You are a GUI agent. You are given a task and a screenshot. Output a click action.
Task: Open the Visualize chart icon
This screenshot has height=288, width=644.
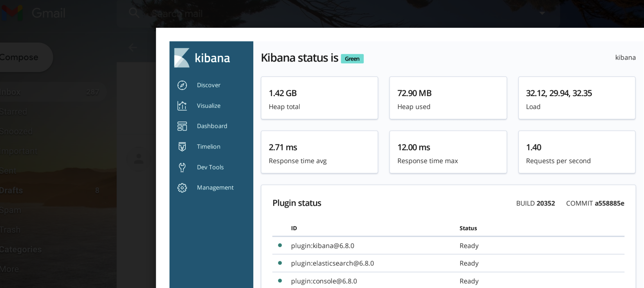[x=182, y=106]
